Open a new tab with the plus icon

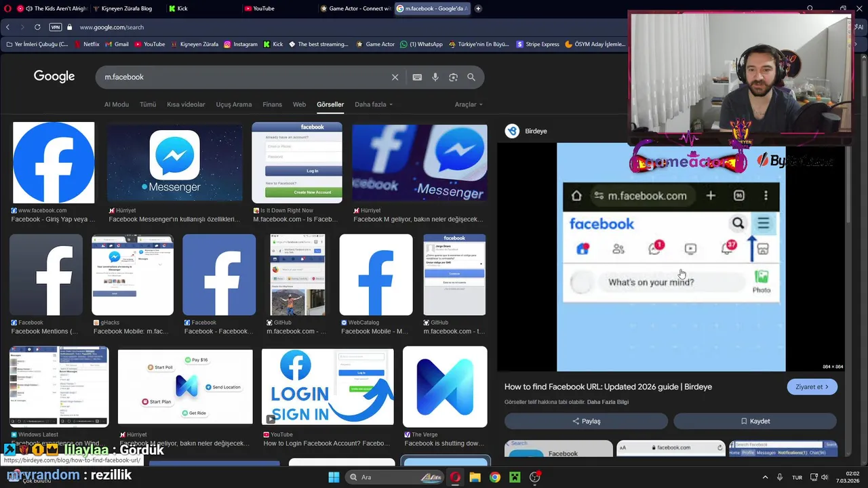(x=478, y=9)
